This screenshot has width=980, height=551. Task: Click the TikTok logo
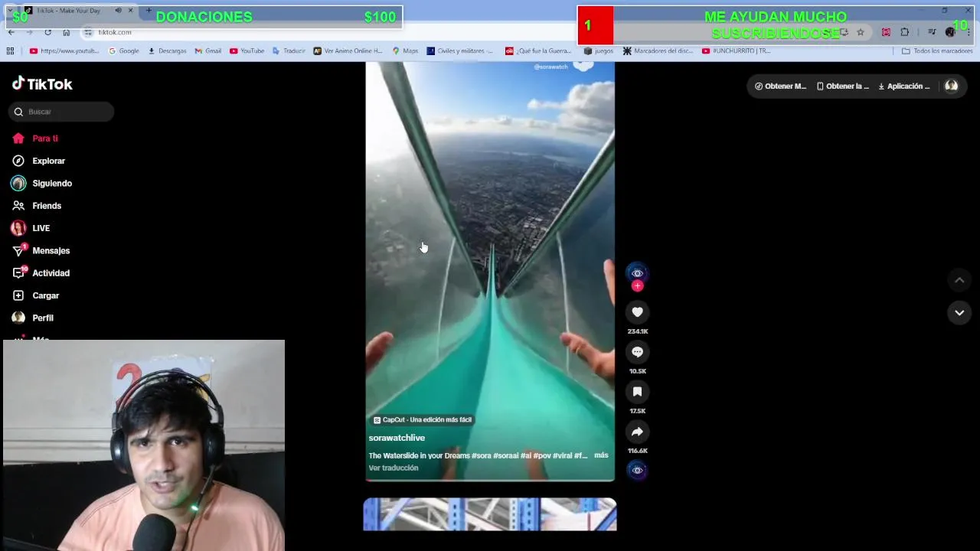coord(42,84)
